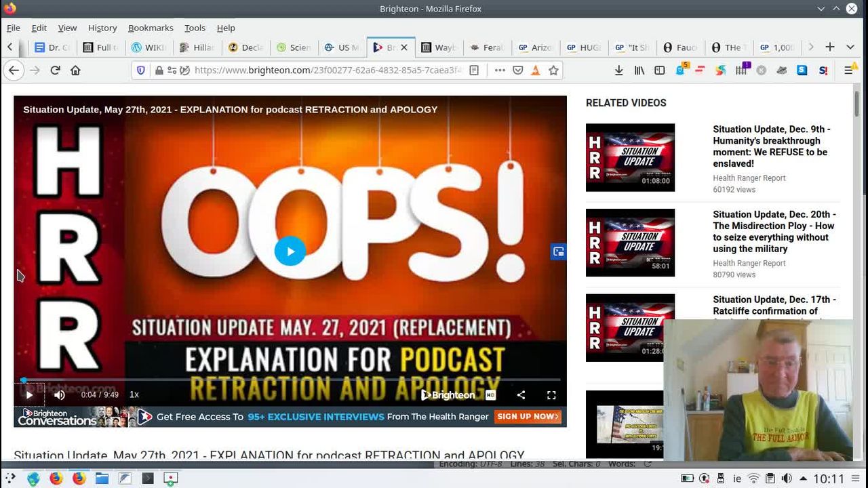Go to the Firefox home page

(75, 70)
